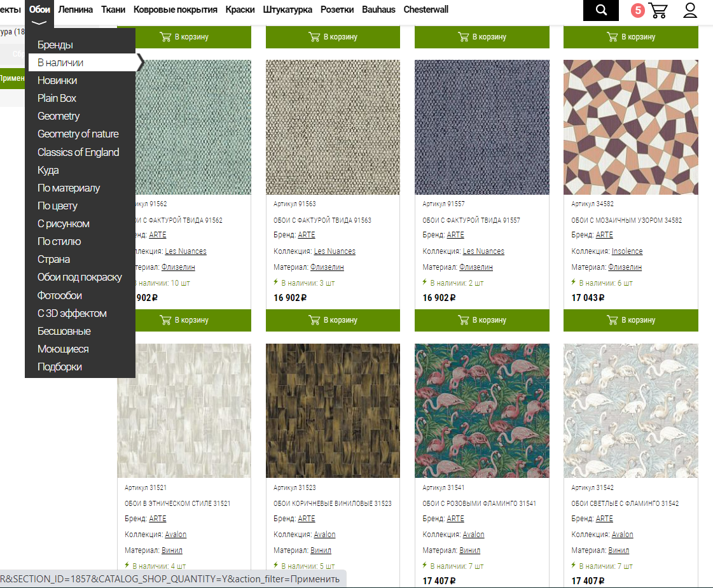The height and width of the screenshot is (588, 713).
Task: Select Фотообои from the dropdown menu
Action: tap(59, 295)
